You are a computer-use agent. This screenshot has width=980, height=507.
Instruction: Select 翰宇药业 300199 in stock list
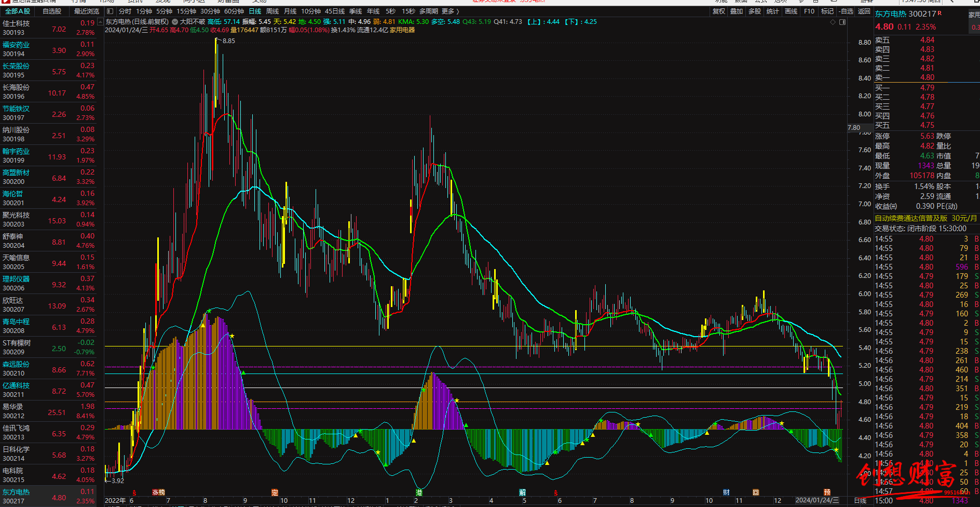click(x=49, y=156)
